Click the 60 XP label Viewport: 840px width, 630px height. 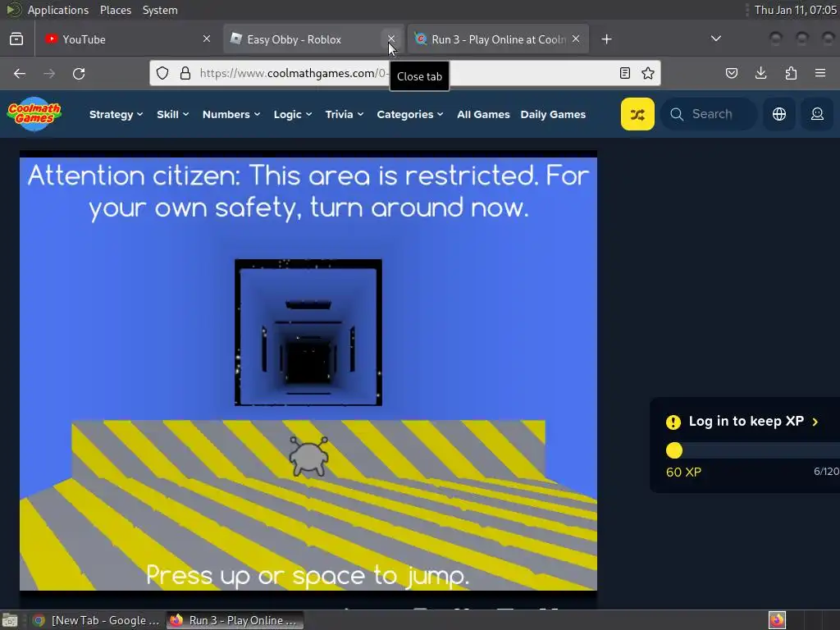(683, 472)
